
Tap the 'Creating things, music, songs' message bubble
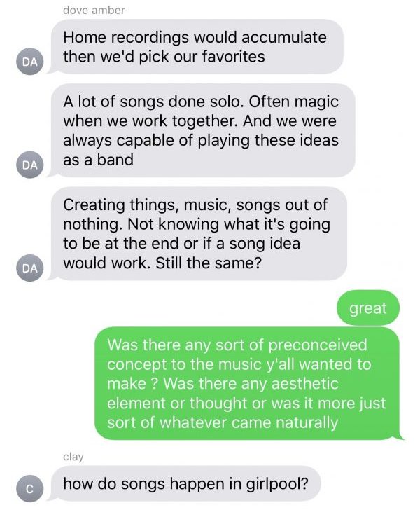(198, 233)
